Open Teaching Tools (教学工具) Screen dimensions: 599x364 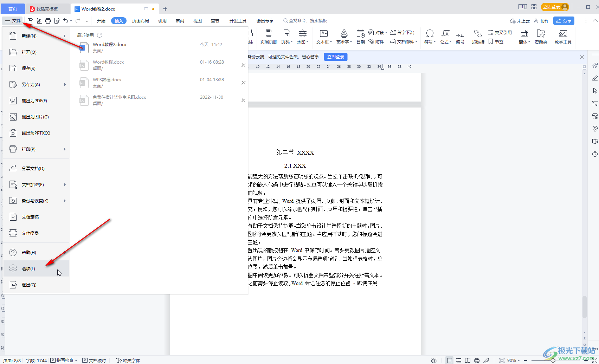(x=563, y=37)
